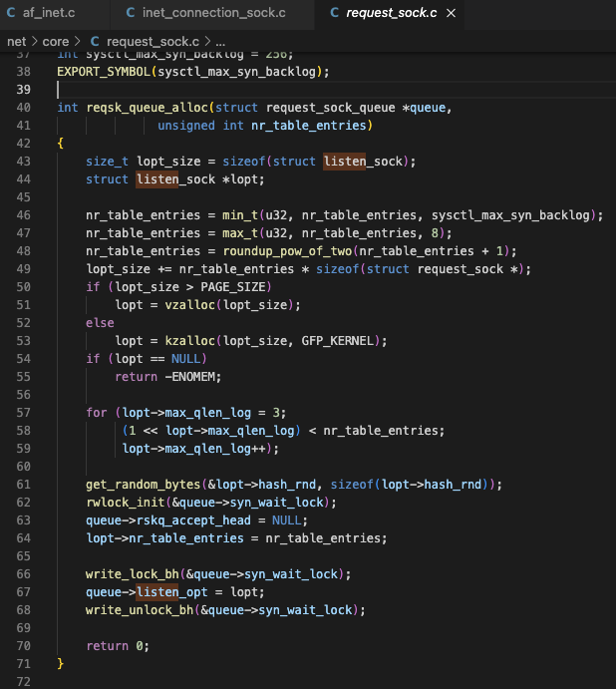Click 'return 0;' on line 70
Viewport: 616px width, 689px height.
118,646
